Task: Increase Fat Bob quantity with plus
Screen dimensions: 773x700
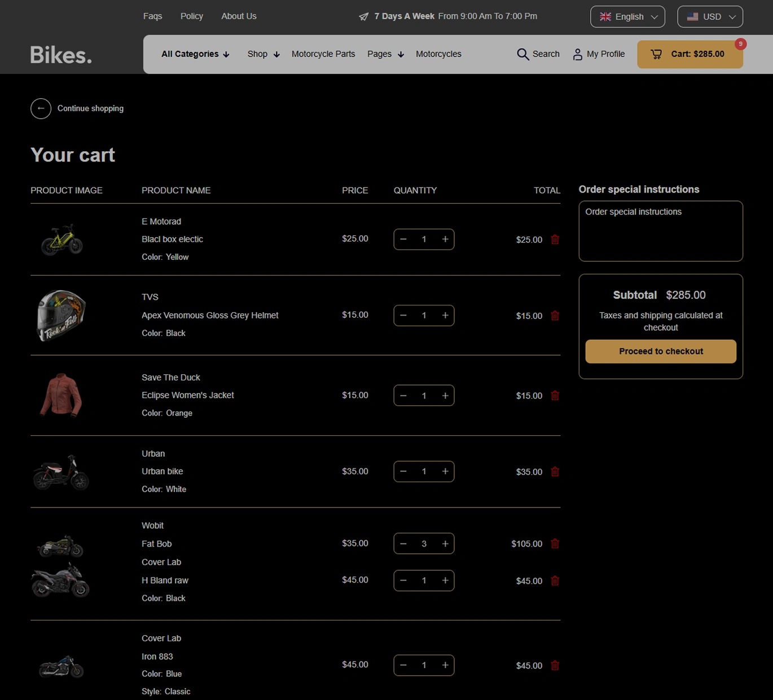Action: [x=445, y=544]
